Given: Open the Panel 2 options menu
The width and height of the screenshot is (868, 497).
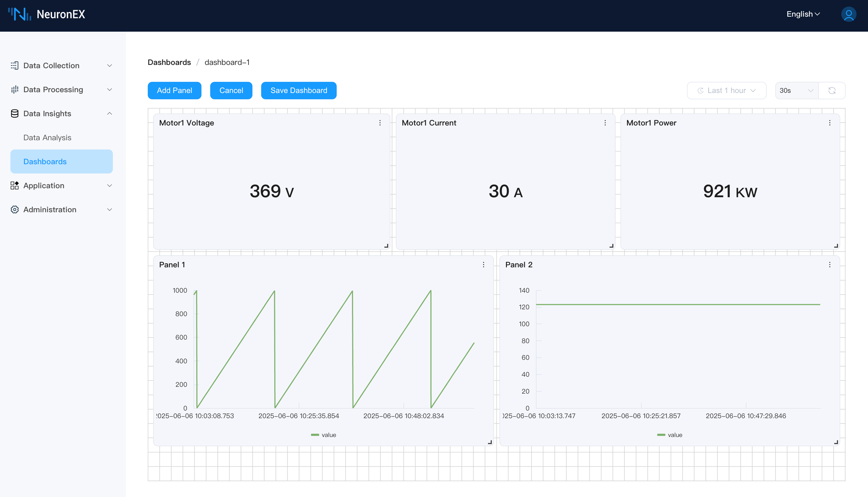Looking at the screenshot, I should [830, 265].
